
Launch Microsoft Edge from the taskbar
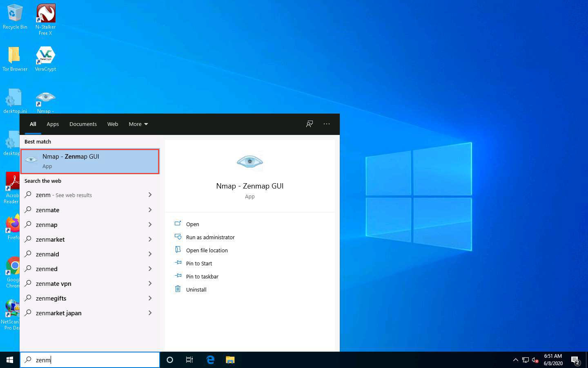point(210,360)
